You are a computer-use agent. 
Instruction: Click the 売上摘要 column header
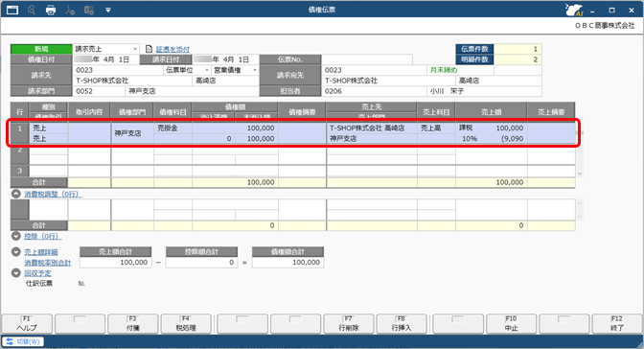click(x=551, y=112)
